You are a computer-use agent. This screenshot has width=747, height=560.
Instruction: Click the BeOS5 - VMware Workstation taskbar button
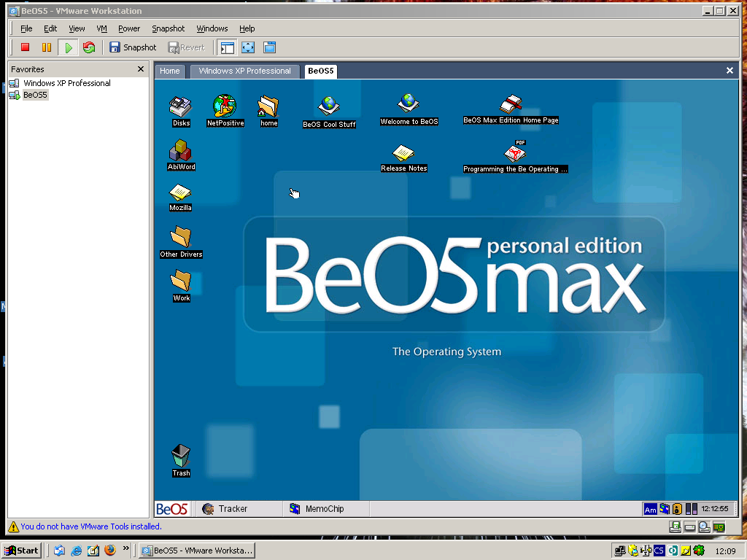point(197,551)
